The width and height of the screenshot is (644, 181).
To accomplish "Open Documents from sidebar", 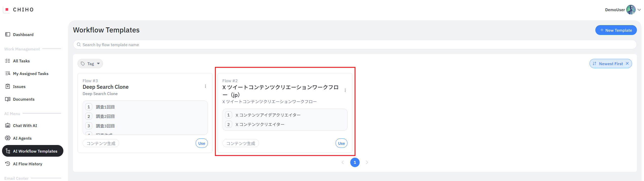I will [24, 99].
